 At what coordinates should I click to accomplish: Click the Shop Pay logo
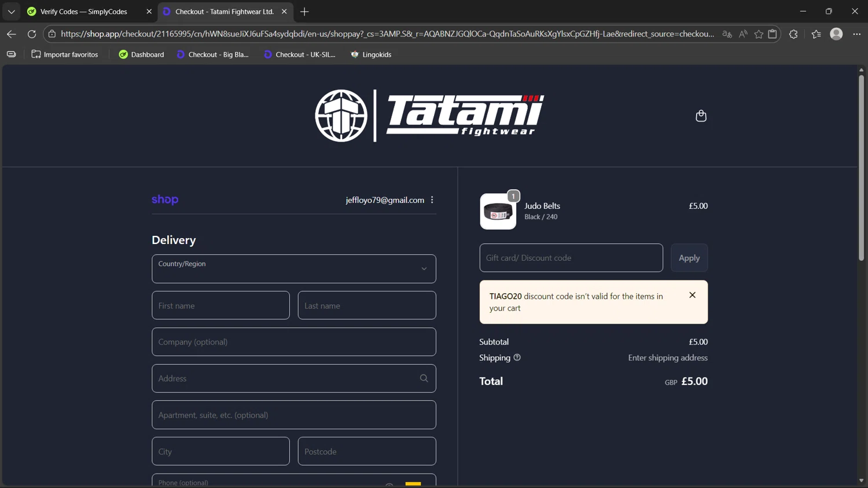(x=165, y=199)
